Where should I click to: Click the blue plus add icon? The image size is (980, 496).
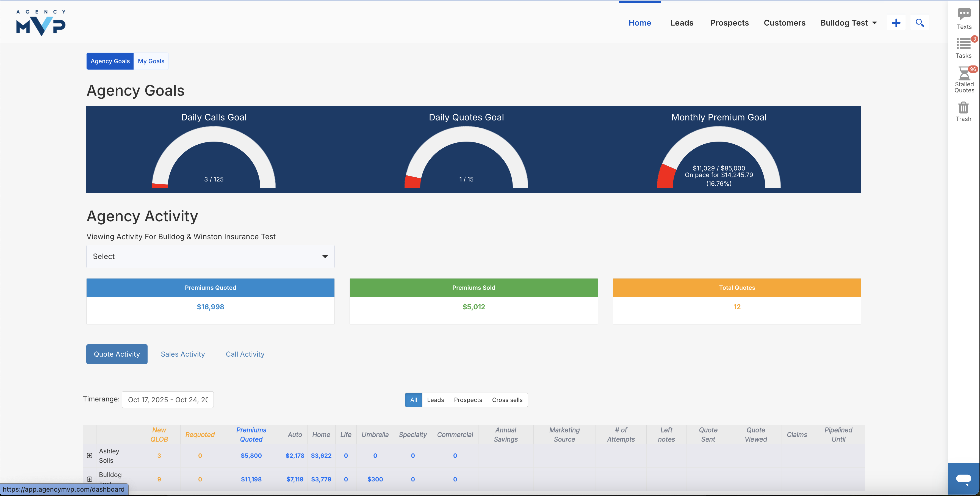click(896, 23)
